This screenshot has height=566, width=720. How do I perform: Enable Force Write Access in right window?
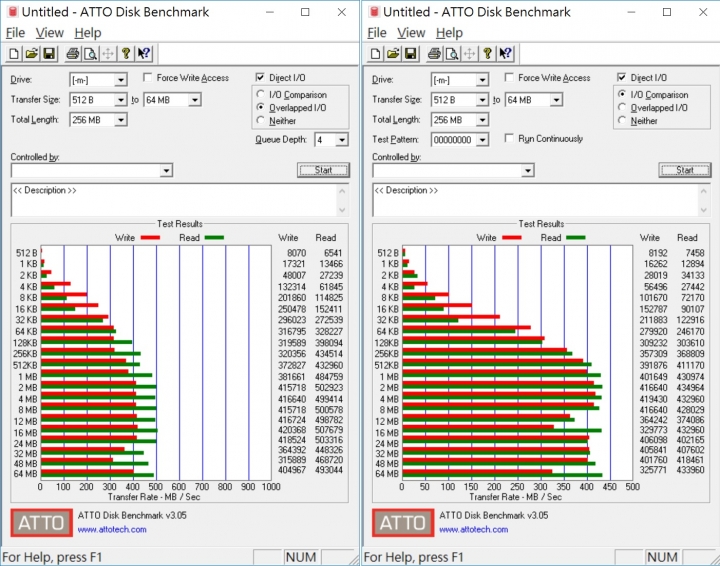pyautogui.click(x=509, y=77)
